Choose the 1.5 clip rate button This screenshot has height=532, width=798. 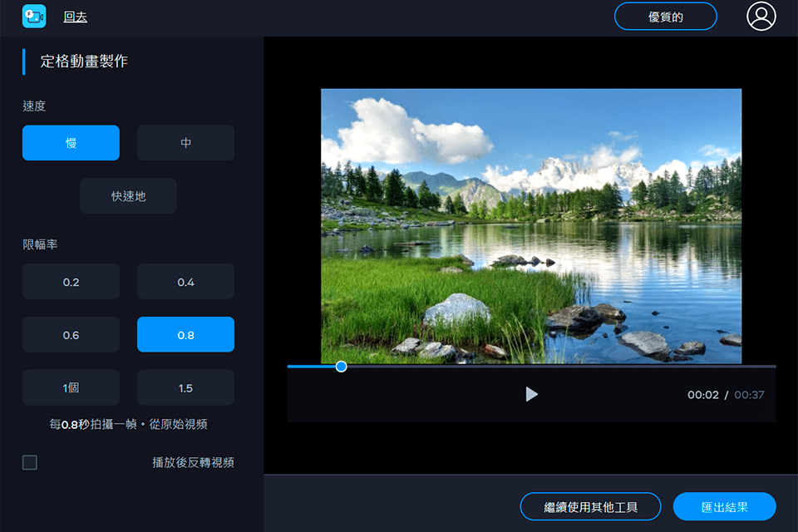(x=185, y=388)
